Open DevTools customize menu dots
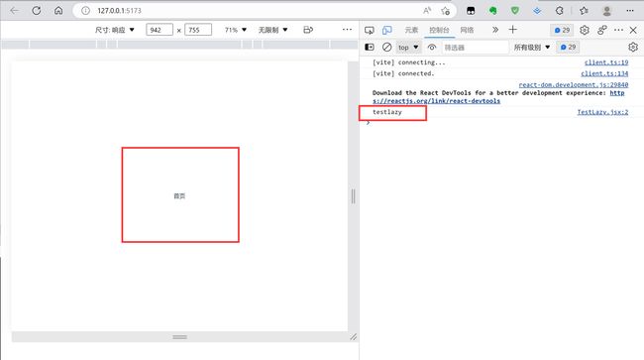This screenshot has width=644, height=360. 618,30
